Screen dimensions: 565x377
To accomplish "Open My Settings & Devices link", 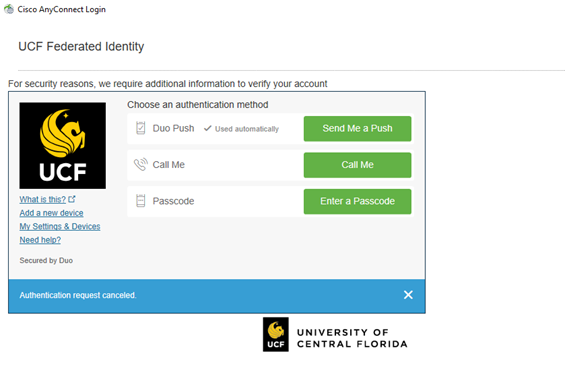I will coord(60,226).
